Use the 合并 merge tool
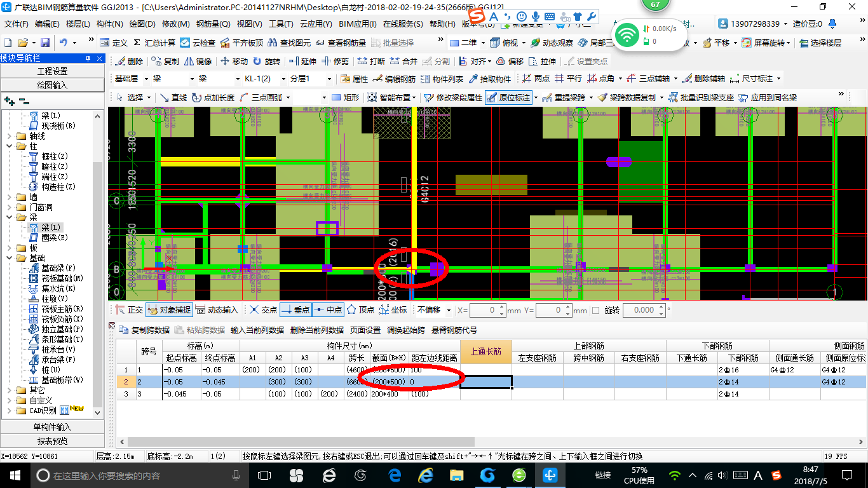 [403, 62]
